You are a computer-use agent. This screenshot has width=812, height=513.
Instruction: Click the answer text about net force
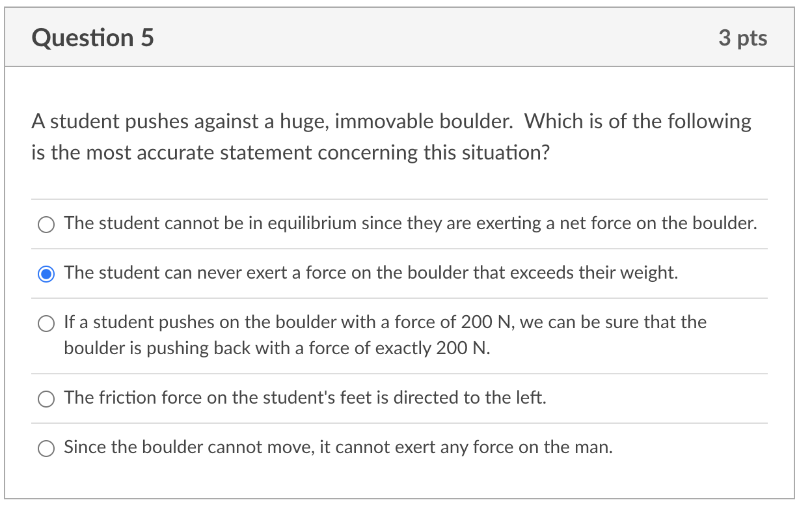pos(410,223)
